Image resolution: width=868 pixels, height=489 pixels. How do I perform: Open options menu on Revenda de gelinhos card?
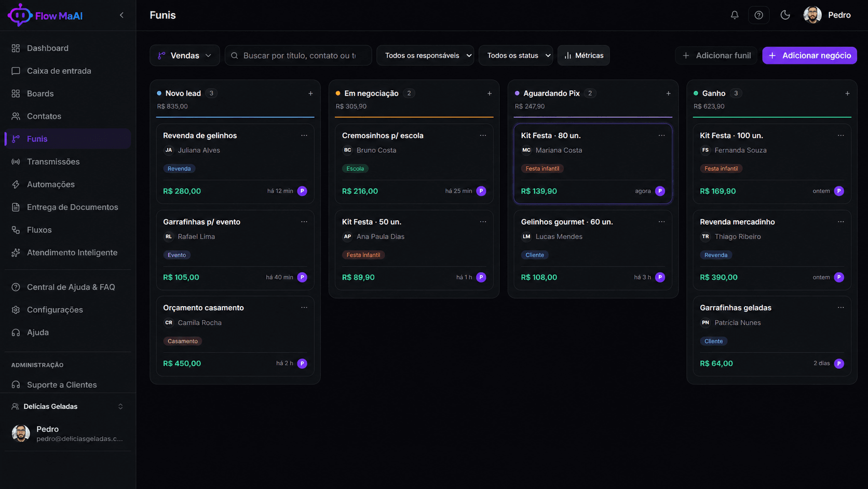[x=304, y=136]
